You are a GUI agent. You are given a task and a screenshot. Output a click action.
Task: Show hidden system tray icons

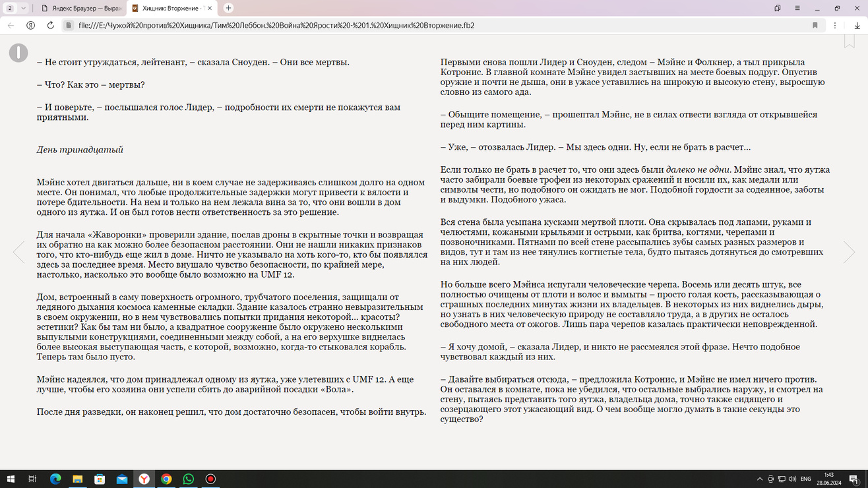point(760,479)
